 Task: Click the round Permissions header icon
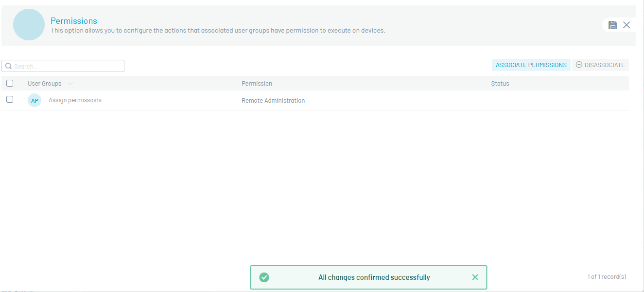pos(29,24)
